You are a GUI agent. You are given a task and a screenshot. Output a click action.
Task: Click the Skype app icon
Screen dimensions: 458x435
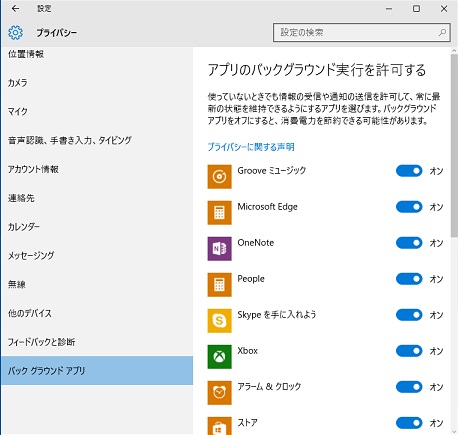click(219, 321)
